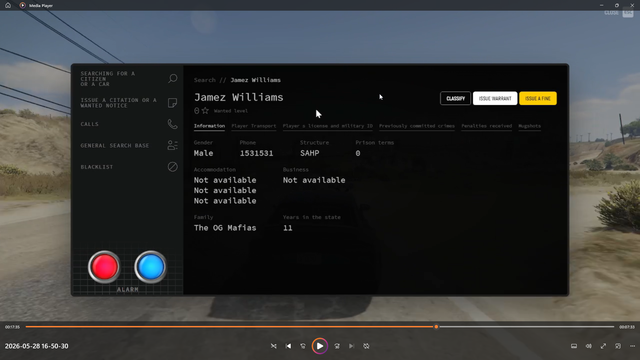The height and width of the screenshot is (360, 640).
Task: Click the Classify button
Action: 456,98
